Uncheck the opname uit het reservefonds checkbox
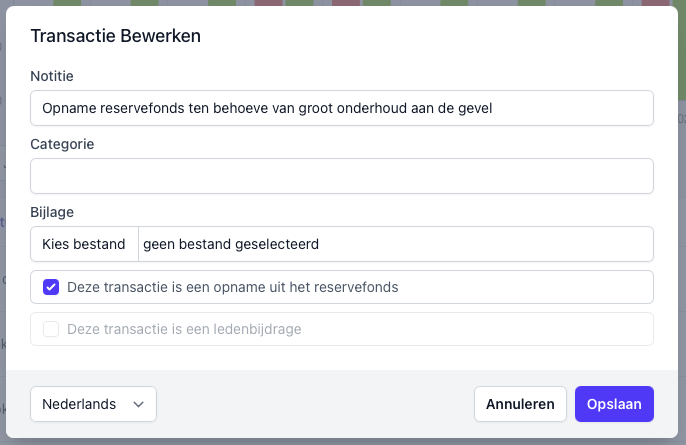Viewport: 686px width, 445px height. point(51,287)
